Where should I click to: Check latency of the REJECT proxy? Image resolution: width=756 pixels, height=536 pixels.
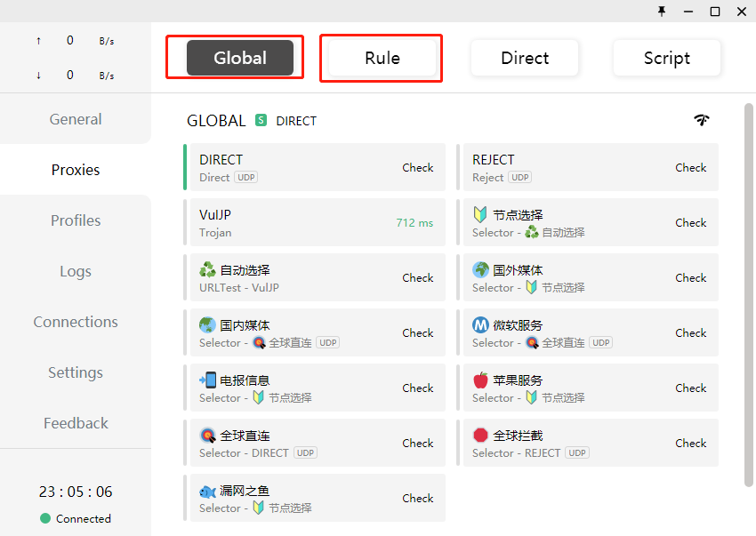(690, 167)
